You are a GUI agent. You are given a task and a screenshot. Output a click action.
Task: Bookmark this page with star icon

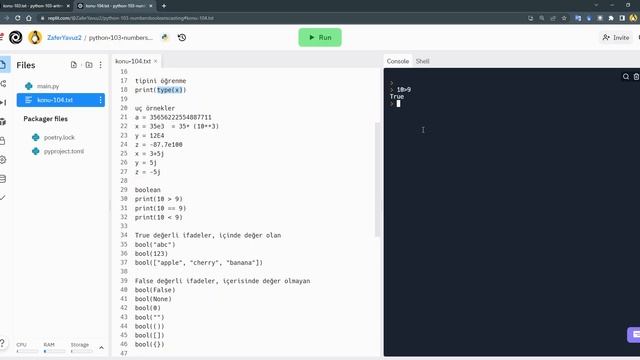tap(564, 18)
